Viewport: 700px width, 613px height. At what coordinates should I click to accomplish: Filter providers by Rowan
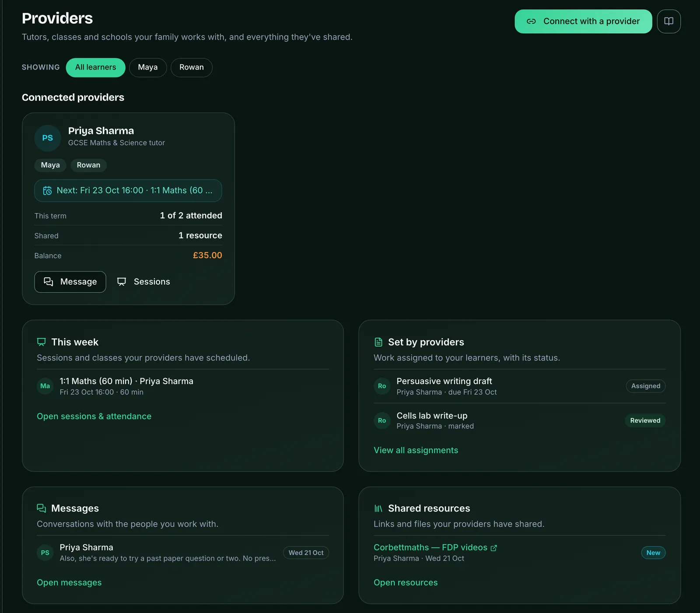click(x=192, y=67)
